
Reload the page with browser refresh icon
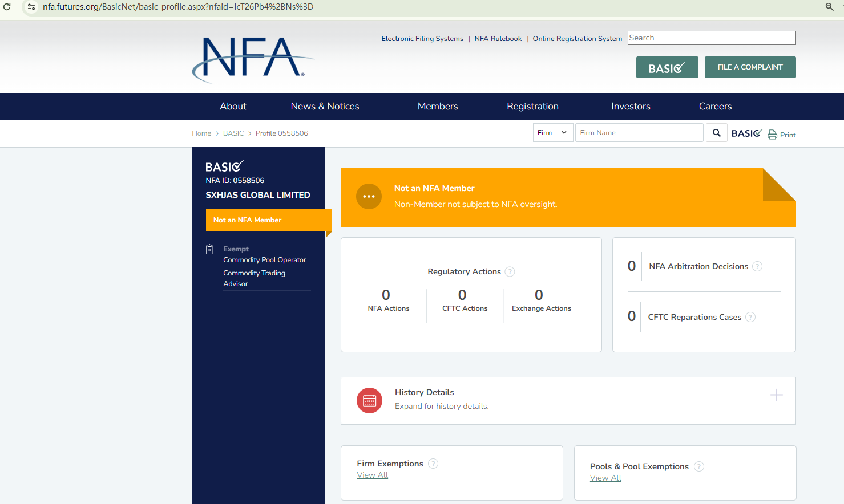tap(7, 7)
